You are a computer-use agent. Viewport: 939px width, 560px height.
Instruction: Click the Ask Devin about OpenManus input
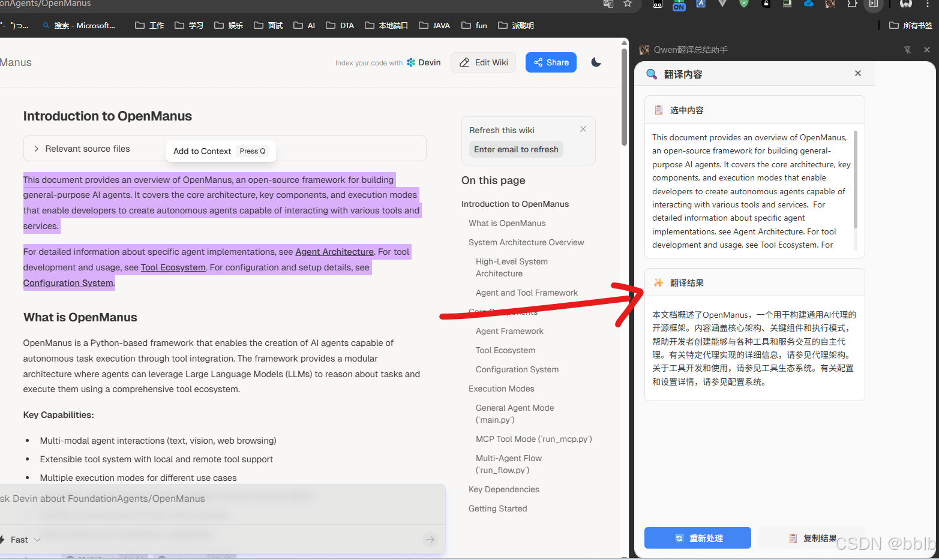(x=223, y=498)
